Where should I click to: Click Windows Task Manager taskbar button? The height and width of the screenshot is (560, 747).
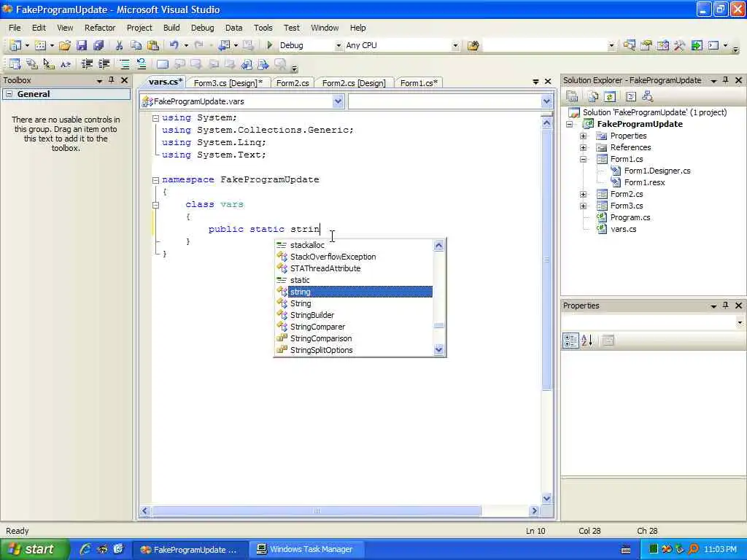307,549
